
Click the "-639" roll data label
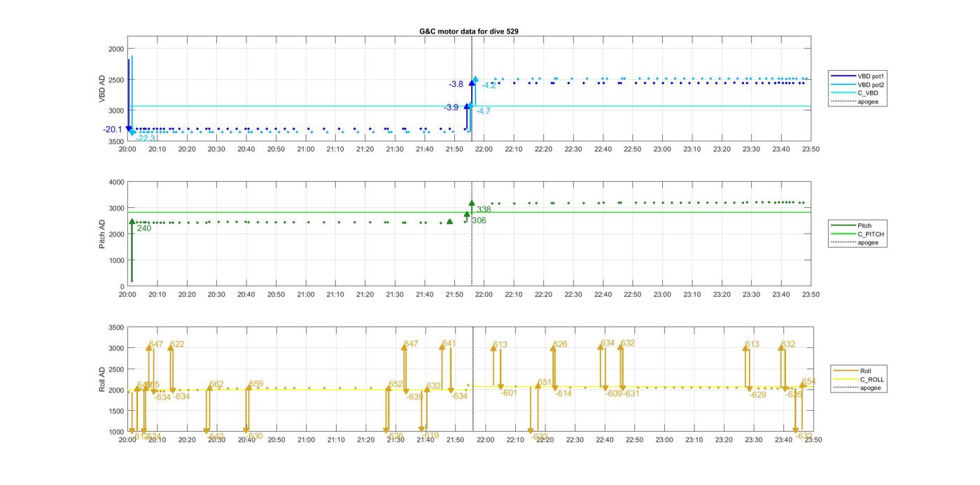coord(415,397)
